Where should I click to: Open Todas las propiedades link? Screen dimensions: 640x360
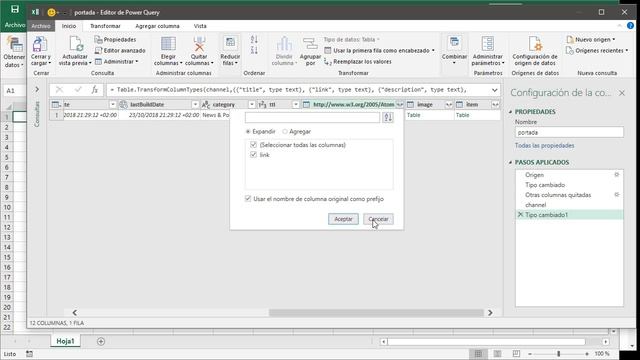pyautogui.click(x=544, y=145)
